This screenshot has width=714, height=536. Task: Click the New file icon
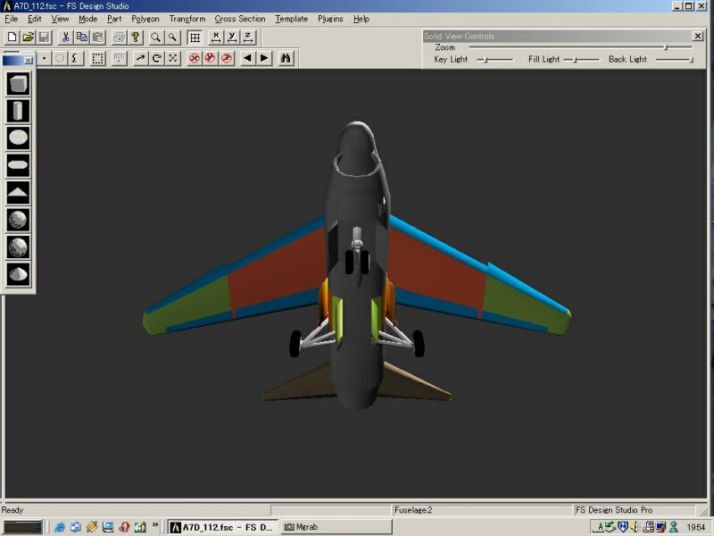pyautogui.click(x=12, y=37)
